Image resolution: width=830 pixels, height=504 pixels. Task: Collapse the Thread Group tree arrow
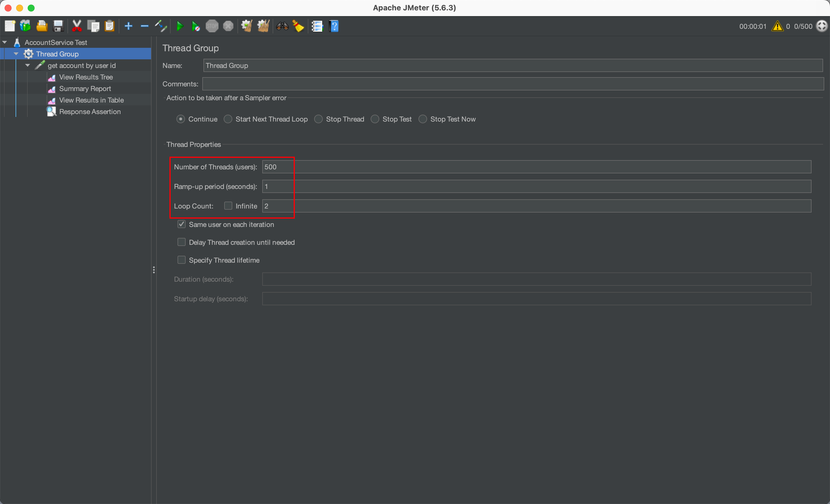16,54
